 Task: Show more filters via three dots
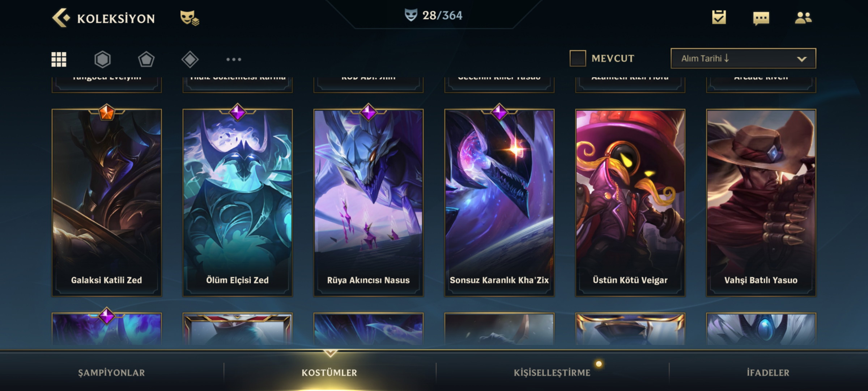(x=234, y=59)
